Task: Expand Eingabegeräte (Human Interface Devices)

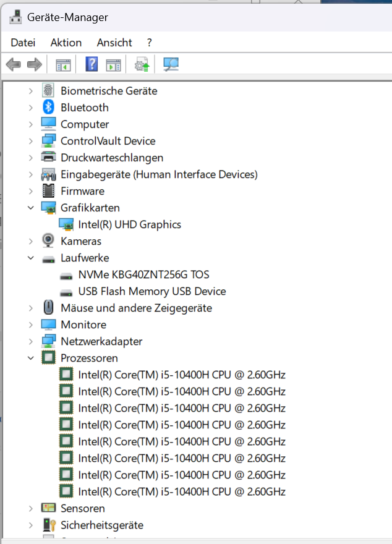Action: [x=31, y=174]
